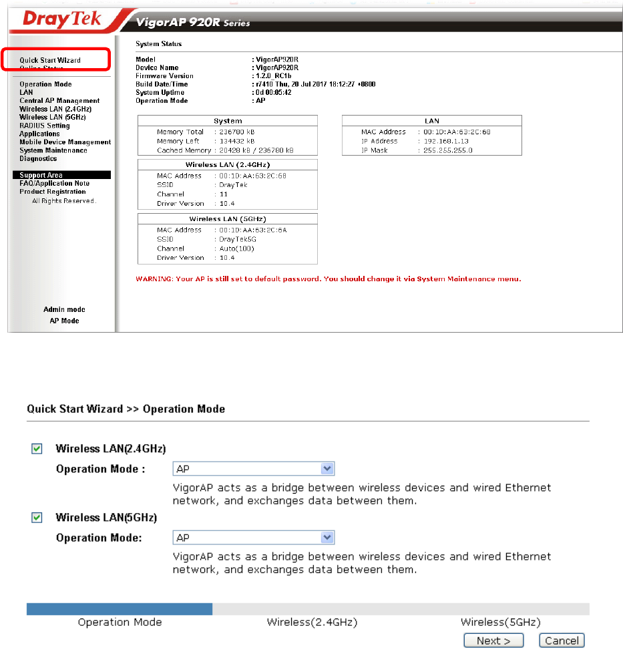Image resolution: width=623 pixels, height=672 pixels.
Task: Click LAN MAC address 00:1D:AA:63:2C:68
Action: click(457, 132)
